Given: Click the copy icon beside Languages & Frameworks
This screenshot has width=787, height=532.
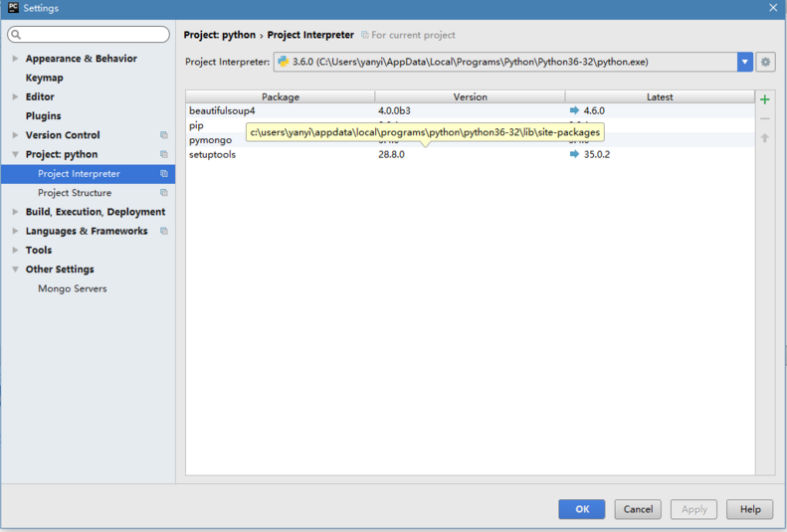Looking at the screenshot, I should point(163,231).
